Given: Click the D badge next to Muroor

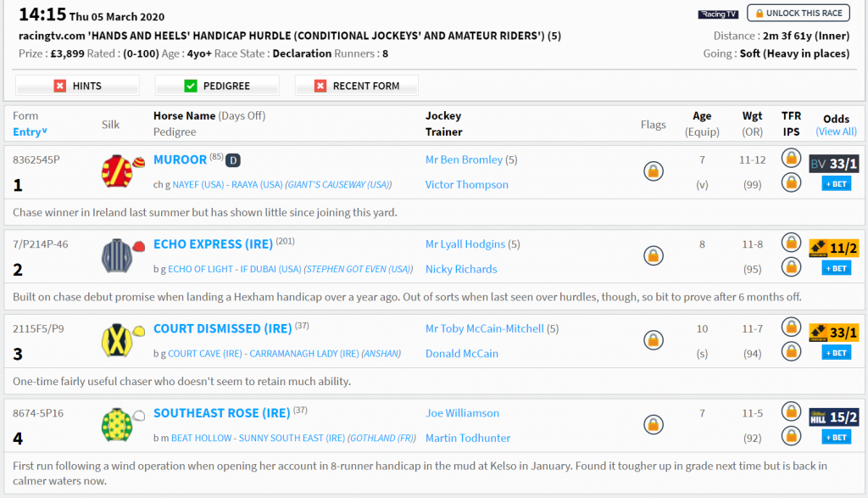Looking at the screenshot, I should pos(233,160).
